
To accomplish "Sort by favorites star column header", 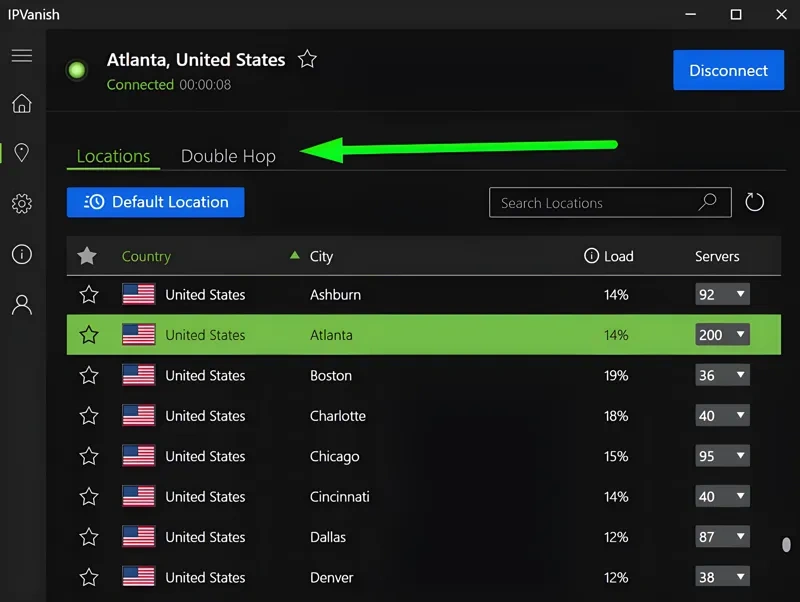I will [87, 256].
